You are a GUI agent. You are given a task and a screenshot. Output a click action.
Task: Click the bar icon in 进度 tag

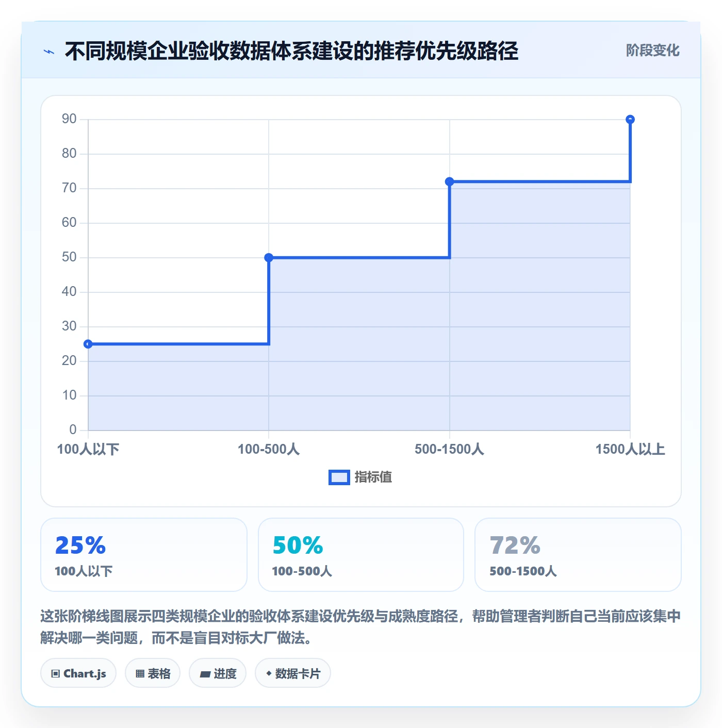pos(205,674)
